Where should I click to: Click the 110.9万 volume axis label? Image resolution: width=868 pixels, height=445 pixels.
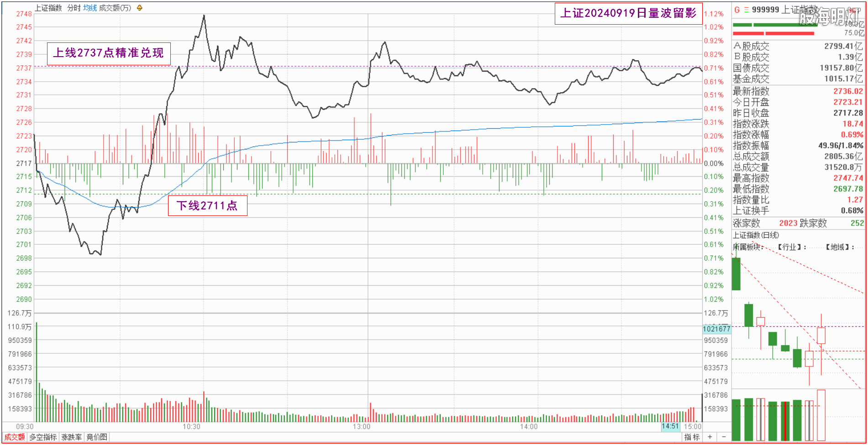tap(20, 327)
